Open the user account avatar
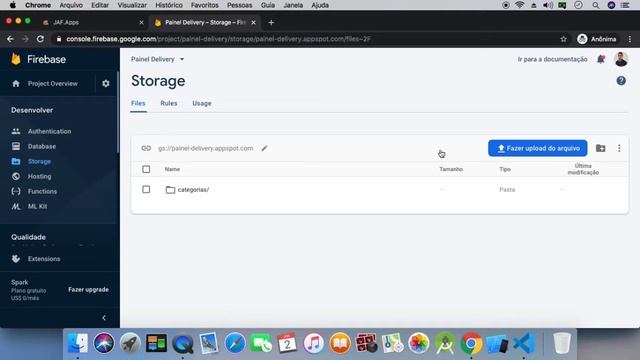Screen dimensions: 640x360 [621, 59]
